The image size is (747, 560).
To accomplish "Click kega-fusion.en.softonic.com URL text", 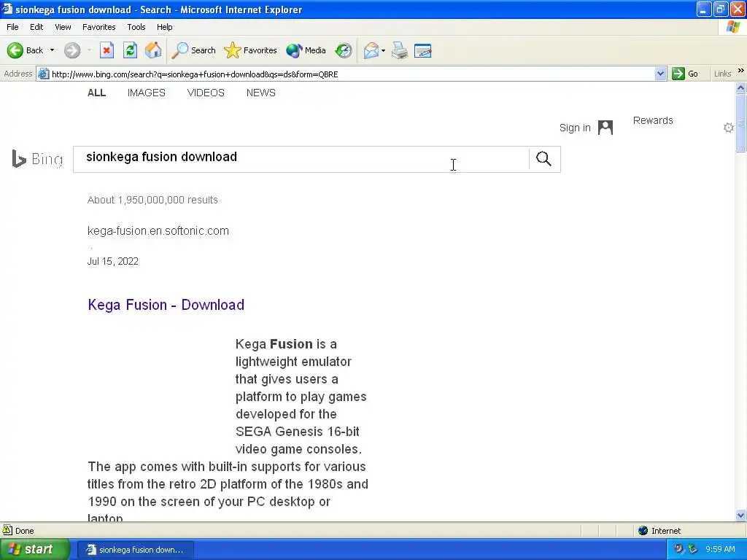I will click(x=158, y=231).
